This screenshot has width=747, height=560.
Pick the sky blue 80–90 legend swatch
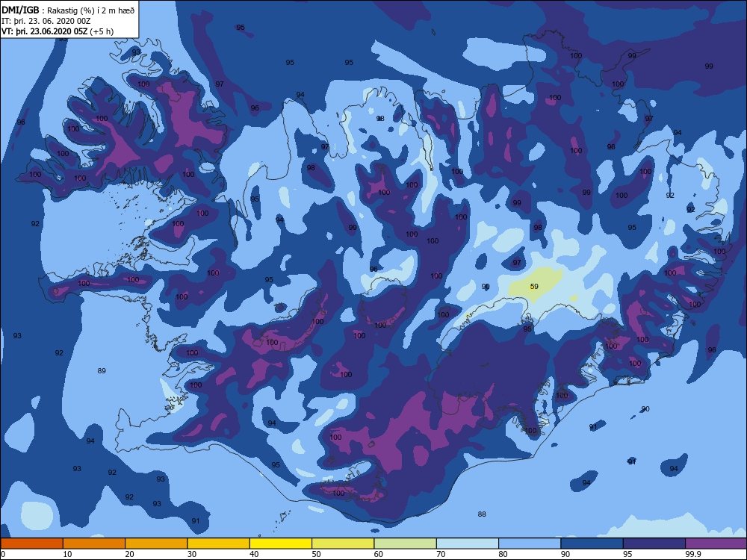(530, 544)
